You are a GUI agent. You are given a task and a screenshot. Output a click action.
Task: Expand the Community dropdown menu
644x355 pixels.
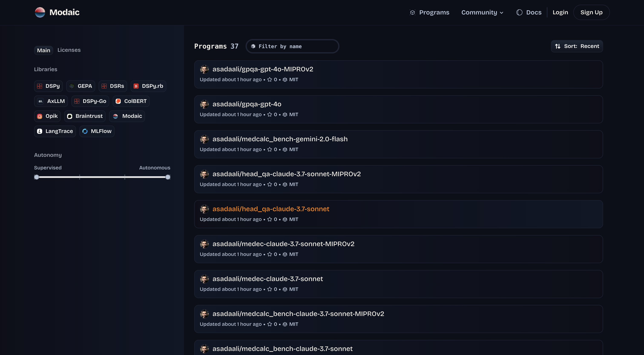pyautogui.click(x=482, y=13)
